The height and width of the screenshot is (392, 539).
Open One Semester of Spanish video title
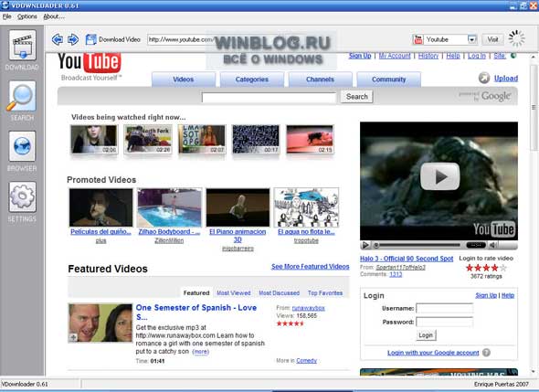point(196,312)
